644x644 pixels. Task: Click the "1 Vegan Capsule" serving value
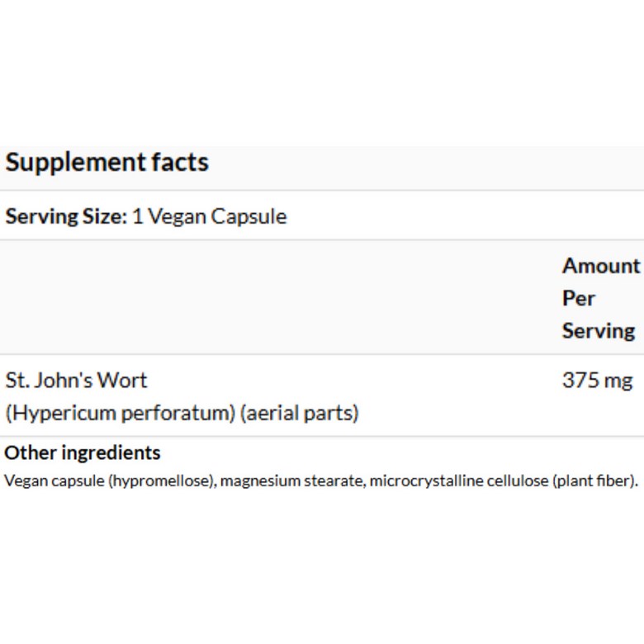pyautogui.click(x=210, y=216)
